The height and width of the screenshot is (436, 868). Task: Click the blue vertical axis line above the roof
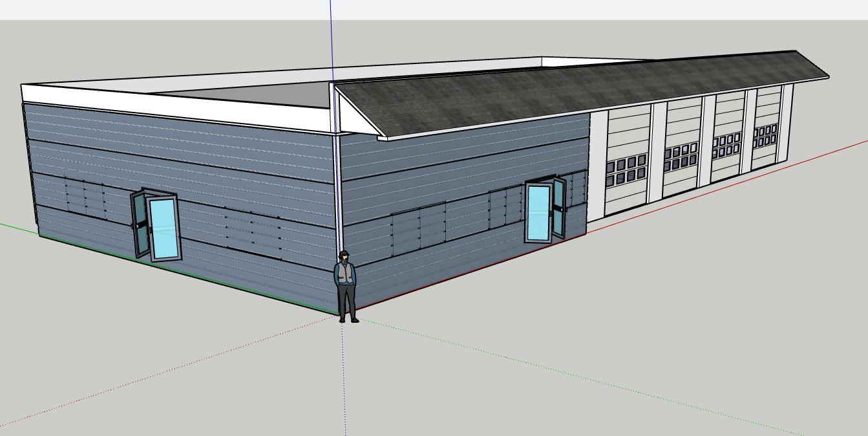point(331,39)
